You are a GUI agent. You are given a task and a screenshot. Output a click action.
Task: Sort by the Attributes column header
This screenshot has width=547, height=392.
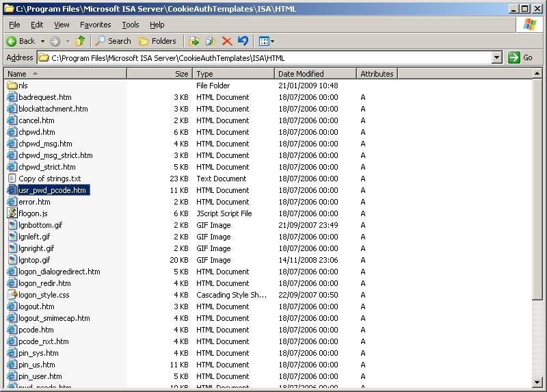pyautogui.click(x=377, y=74)
